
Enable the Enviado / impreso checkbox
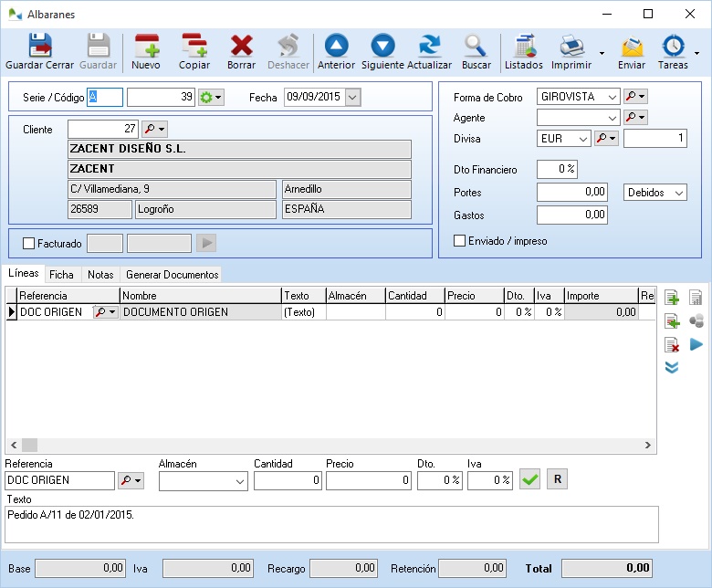pos(460,241)
